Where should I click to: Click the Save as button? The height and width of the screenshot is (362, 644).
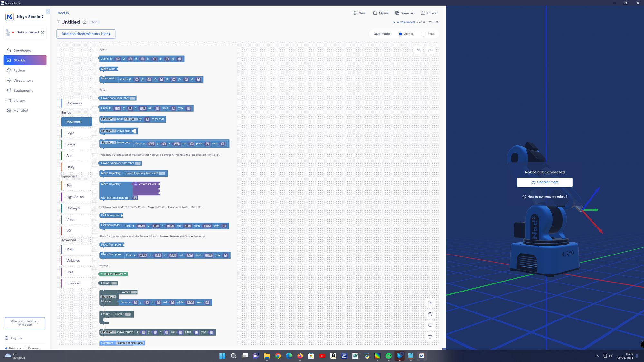[x=404, y=13]
